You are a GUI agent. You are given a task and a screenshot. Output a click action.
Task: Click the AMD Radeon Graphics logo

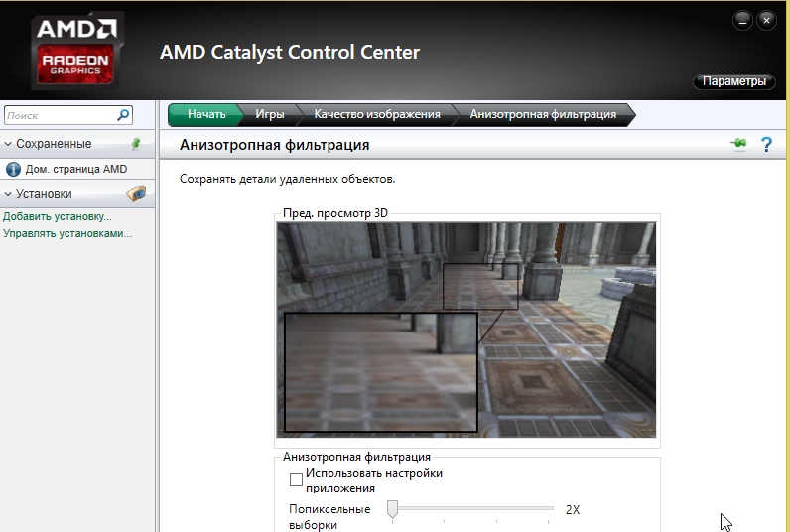pos(77,51)
